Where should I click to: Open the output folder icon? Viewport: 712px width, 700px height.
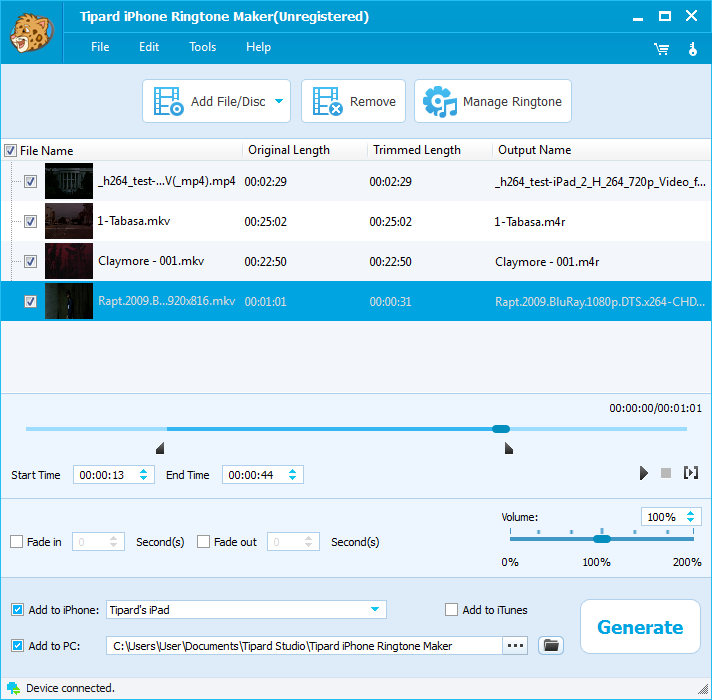pyautogui.click(x=551, y=645)
